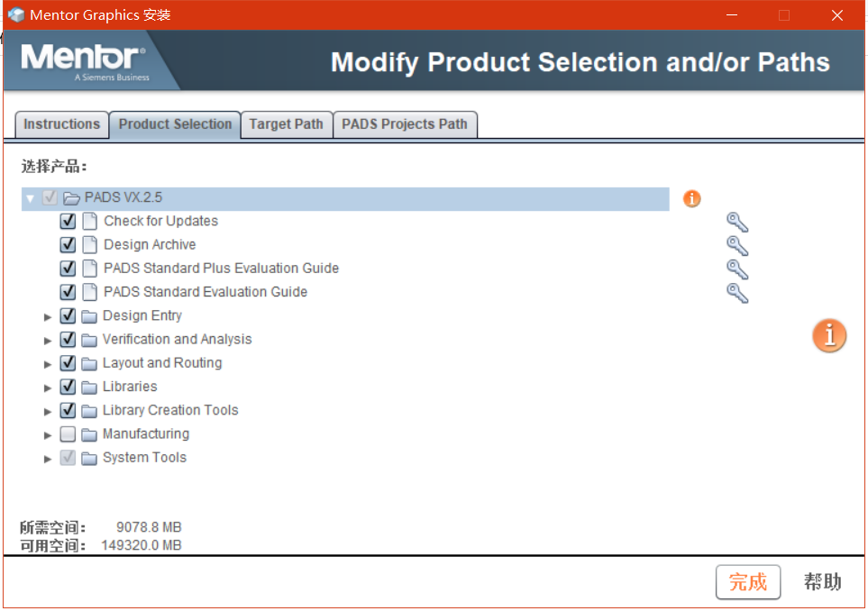
Task: Uncheck the Design Archive checkbox
Action: click(68, 244)
